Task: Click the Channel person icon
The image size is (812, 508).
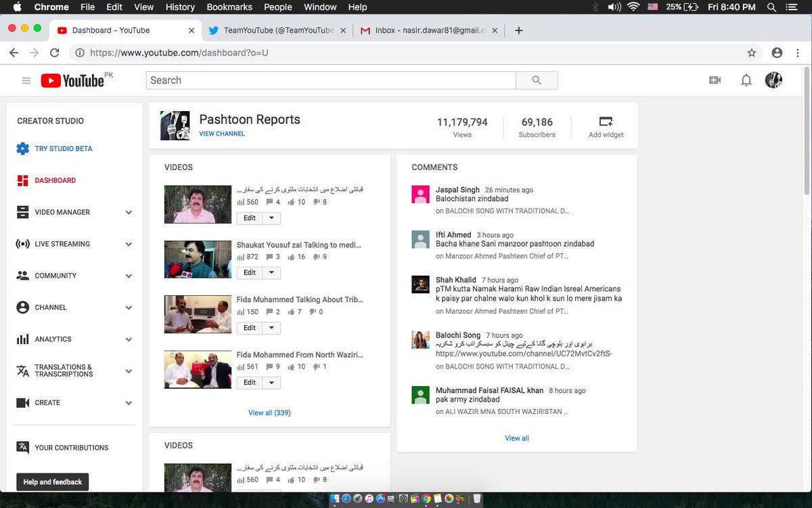Action: [23, 308]
